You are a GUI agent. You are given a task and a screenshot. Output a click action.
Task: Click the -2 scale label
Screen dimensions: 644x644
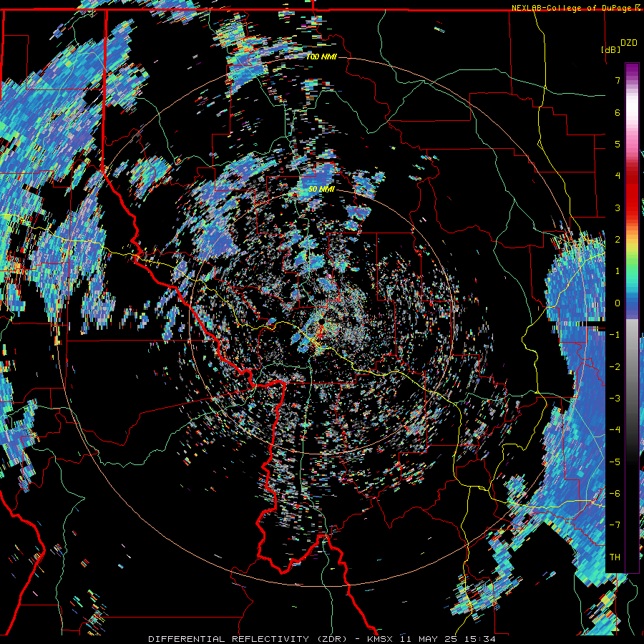615,367
